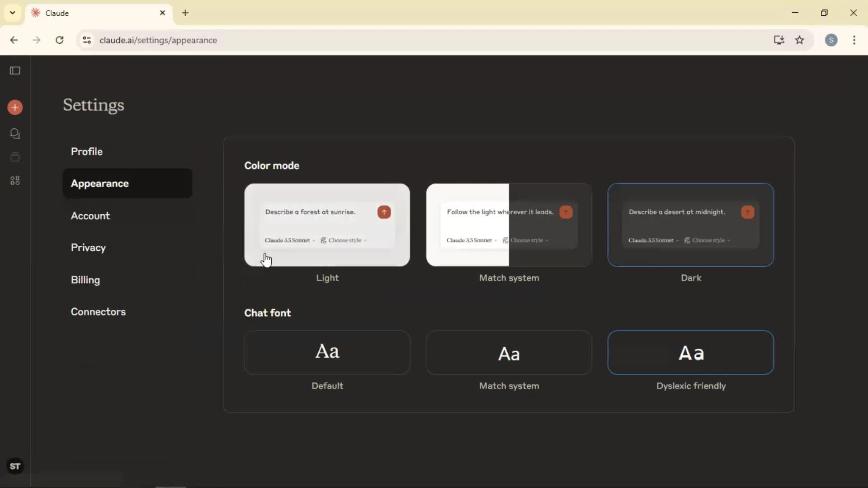Minimize the browser window
868x488 pixels.
pos(795,13)
